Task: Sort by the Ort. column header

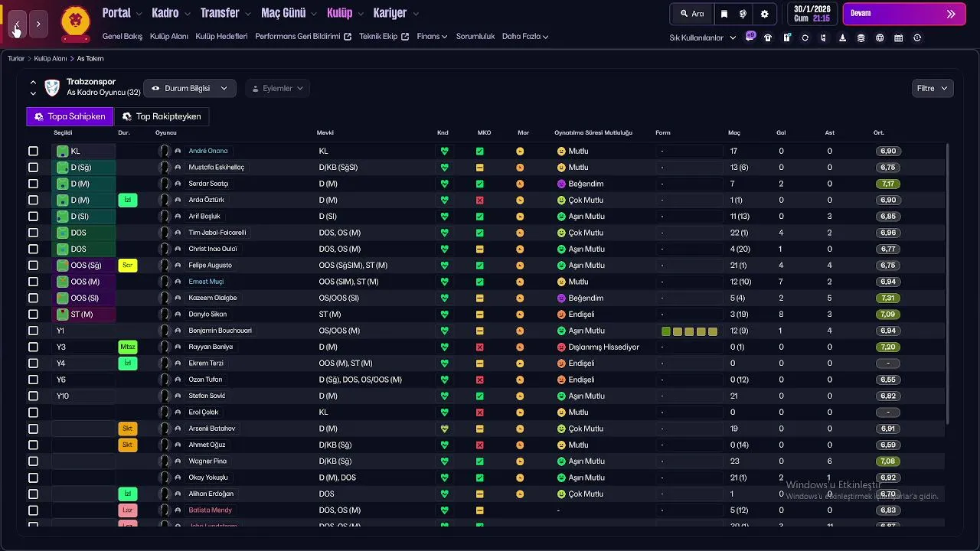Action: (x=879, y=132)
